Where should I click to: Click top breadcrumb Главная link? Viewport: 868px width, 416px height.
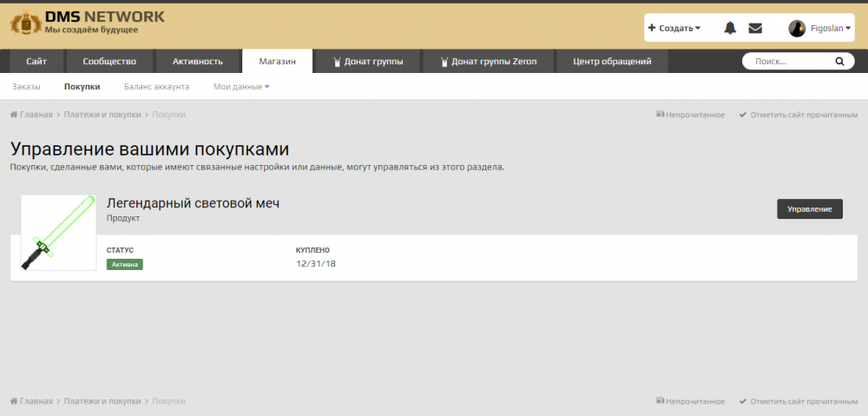(x=31, y=115)
